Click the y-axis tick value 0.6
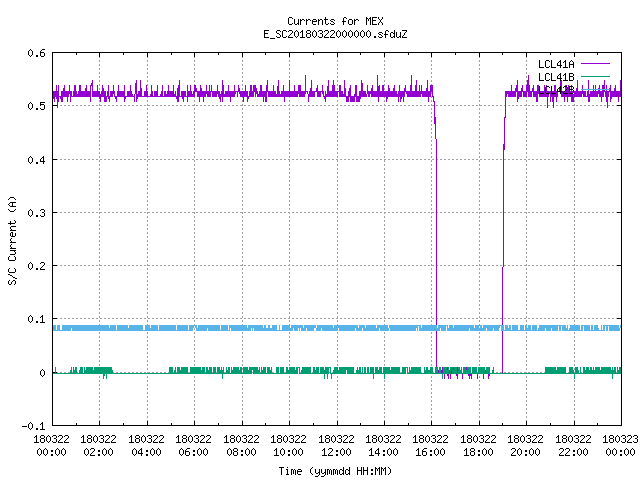Image resolution: width=640 pixels, height=480 pixels. pos(36,53)
